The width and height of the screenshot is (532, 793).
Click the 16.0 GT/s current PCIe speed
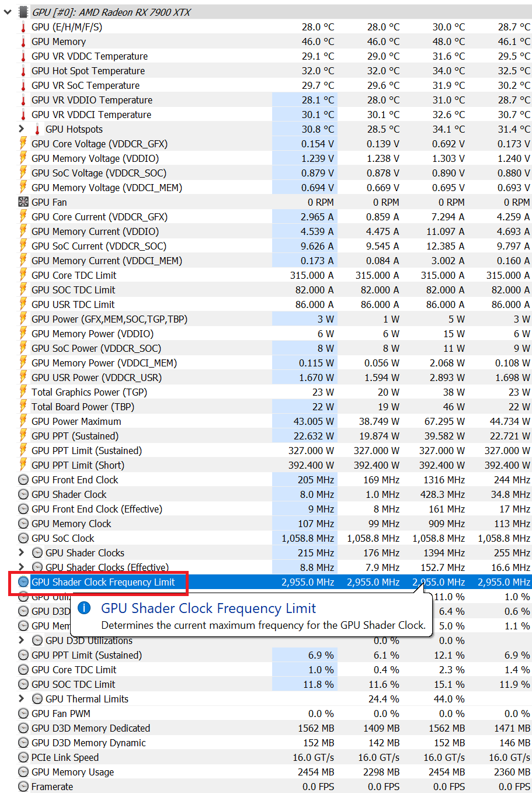click(x=314, y=757)
